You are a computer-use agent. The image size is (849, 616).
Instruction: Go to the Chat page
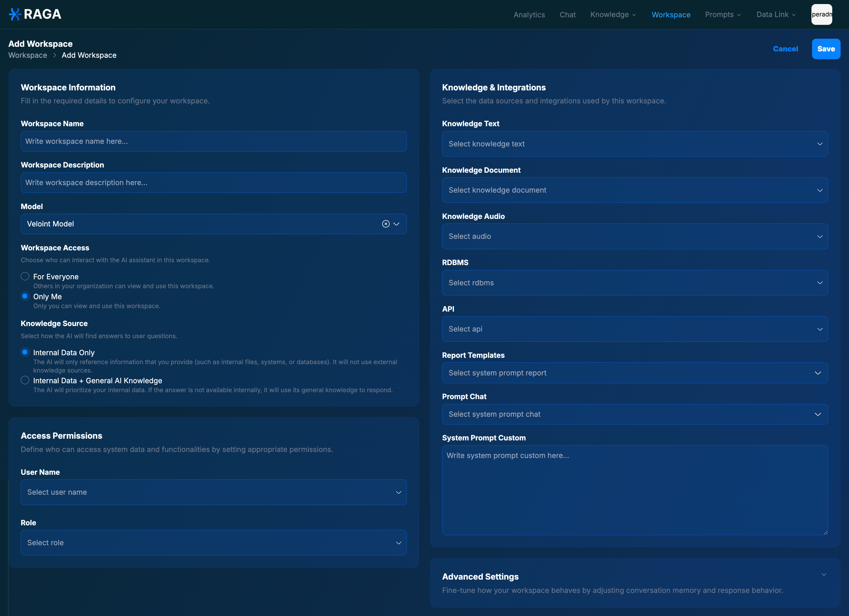567,15
